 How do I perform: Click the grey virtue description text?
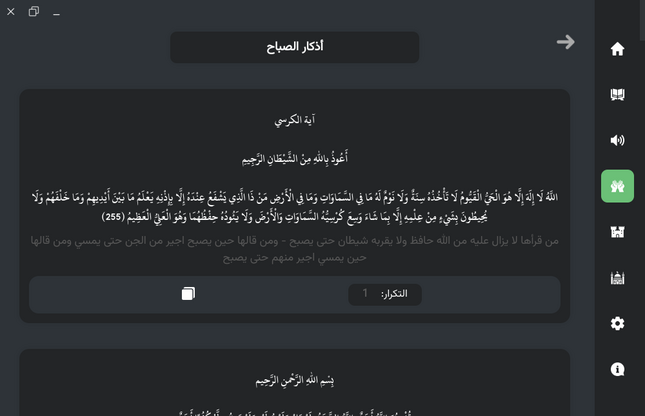point(295,249)
